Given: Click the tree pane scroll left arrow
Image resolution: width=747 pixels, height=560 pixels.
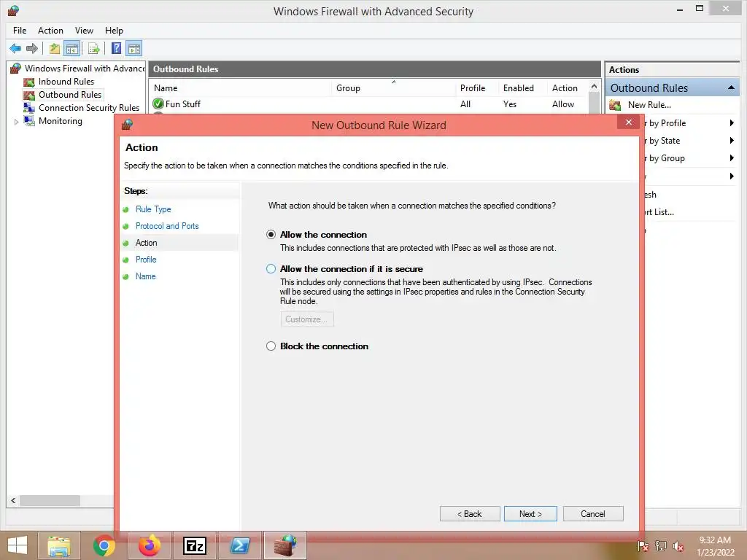Looking at the screenshot, I should coord(13,500).
